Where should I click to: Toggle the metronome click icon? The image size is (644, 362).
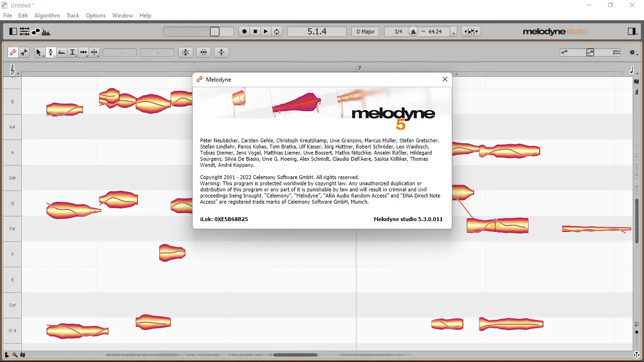tap(413, 32)
